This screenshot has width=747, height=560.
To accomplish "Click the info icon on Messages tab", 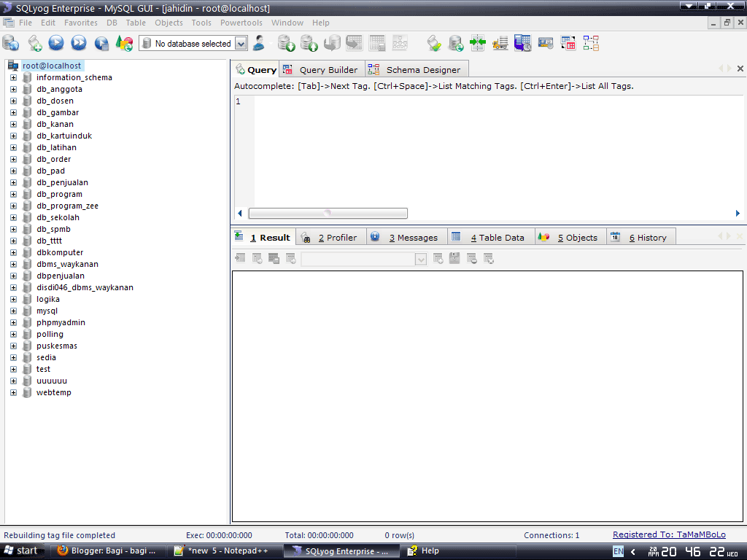I will [375, 236].
